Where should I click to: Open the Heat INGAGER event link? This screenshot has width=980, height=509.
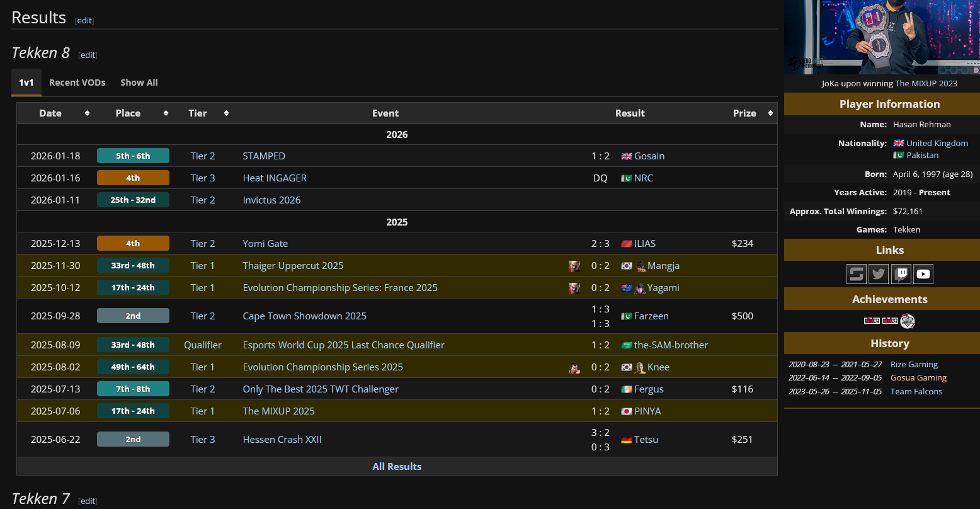(x=275, y=178)
